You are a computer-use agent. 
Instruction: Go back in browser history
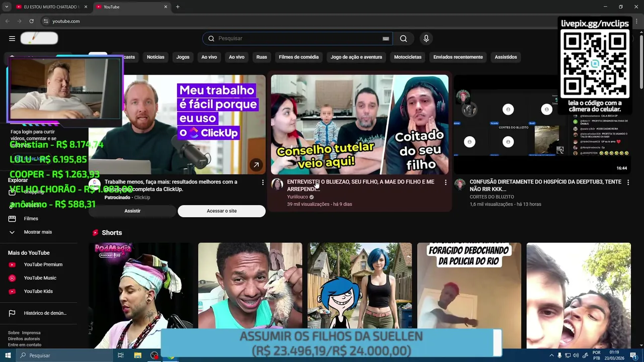(x=7, y=21)
